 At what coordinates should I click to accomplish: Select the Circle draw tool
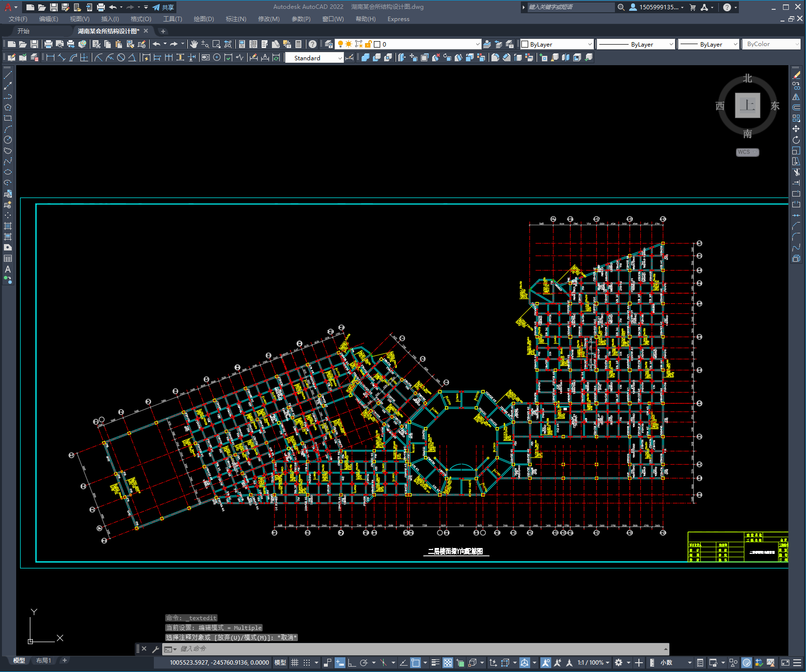coord(8,140)
